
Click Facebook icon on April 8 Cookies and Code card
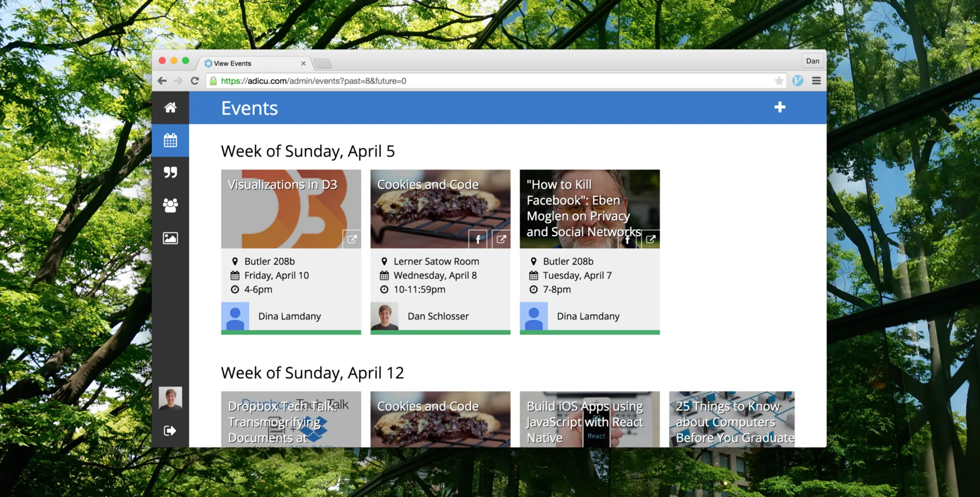pos(478,239)
